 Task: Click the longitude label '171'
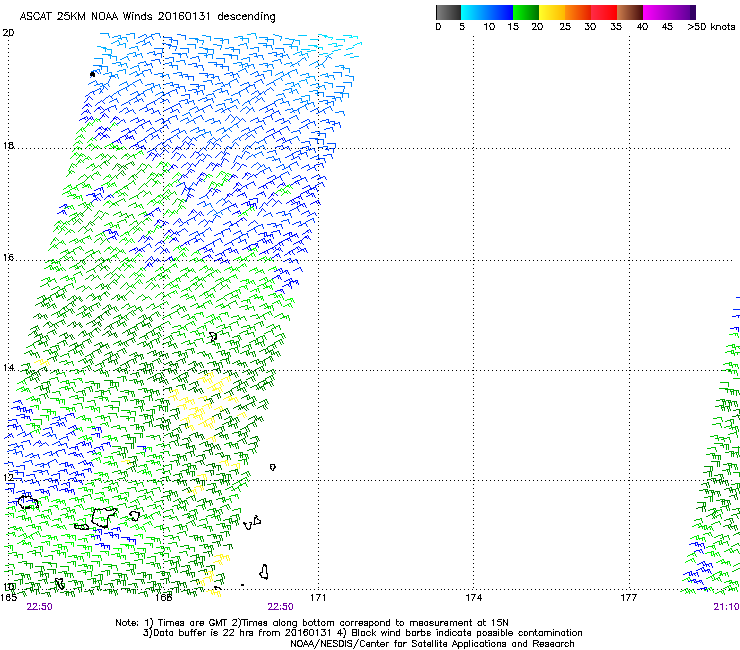[318, 598]
